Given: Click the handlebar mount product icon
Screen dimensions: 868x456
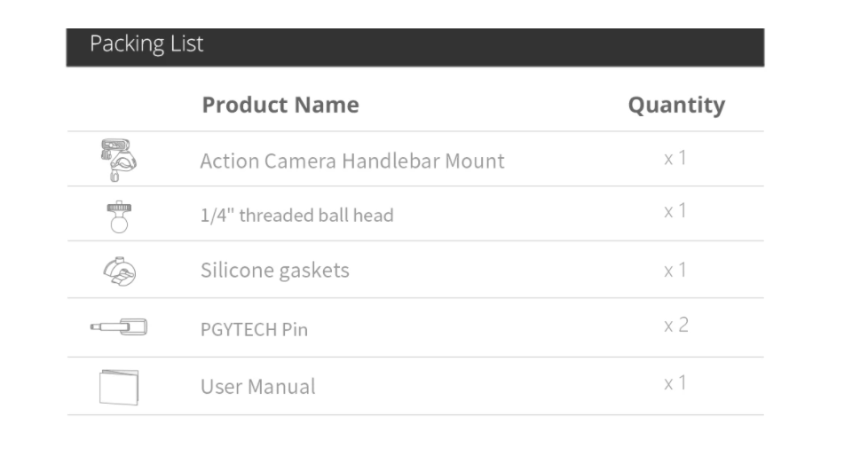Looking at the screenshot, I should 118,160.
